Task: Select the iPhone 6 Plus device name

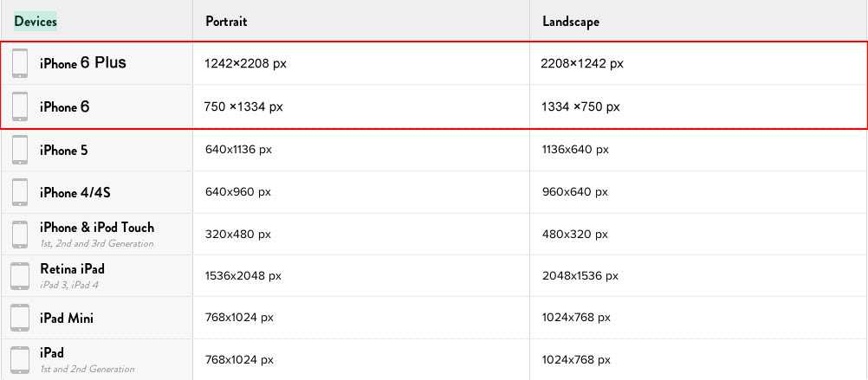Action: tap(83, 63)
